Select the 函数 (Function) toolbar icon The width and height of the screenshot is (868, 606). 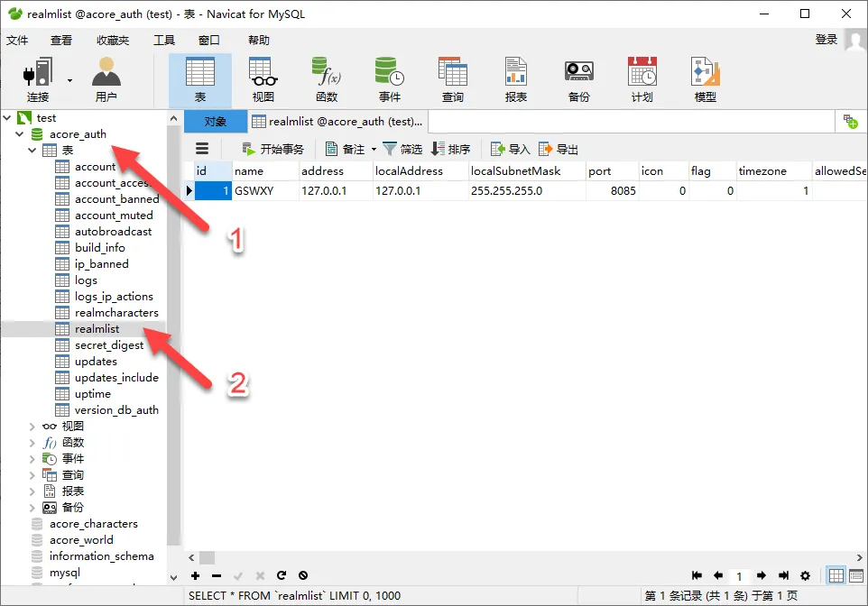coord(326,80)
